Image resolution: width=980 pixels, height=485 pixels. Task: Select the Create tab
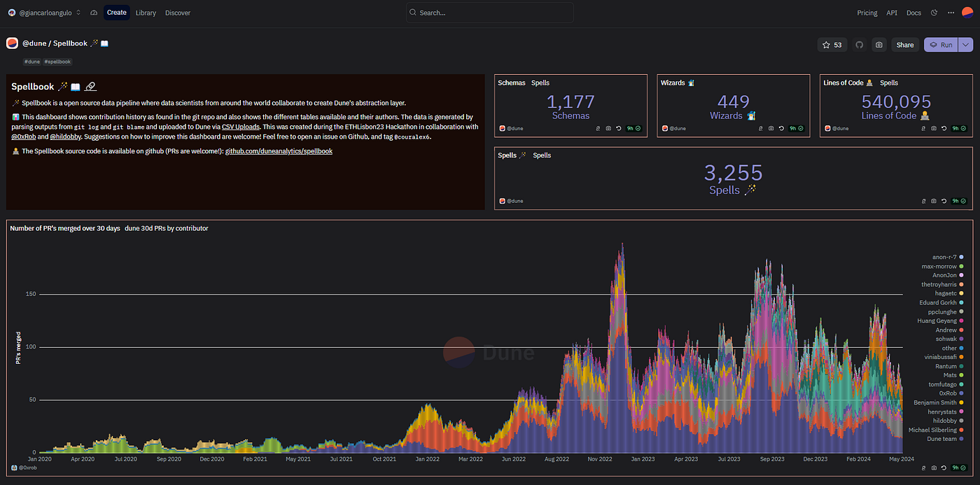point(117,13)
